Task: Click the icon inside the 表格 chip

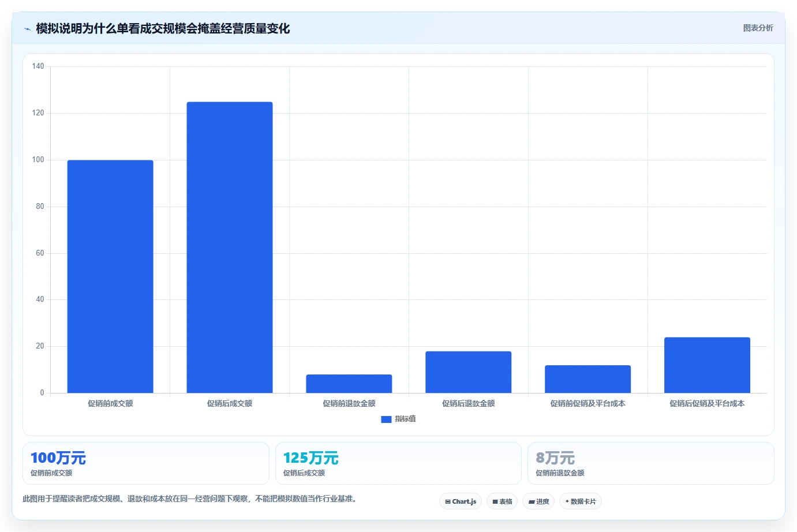Action: coord(495,502)
